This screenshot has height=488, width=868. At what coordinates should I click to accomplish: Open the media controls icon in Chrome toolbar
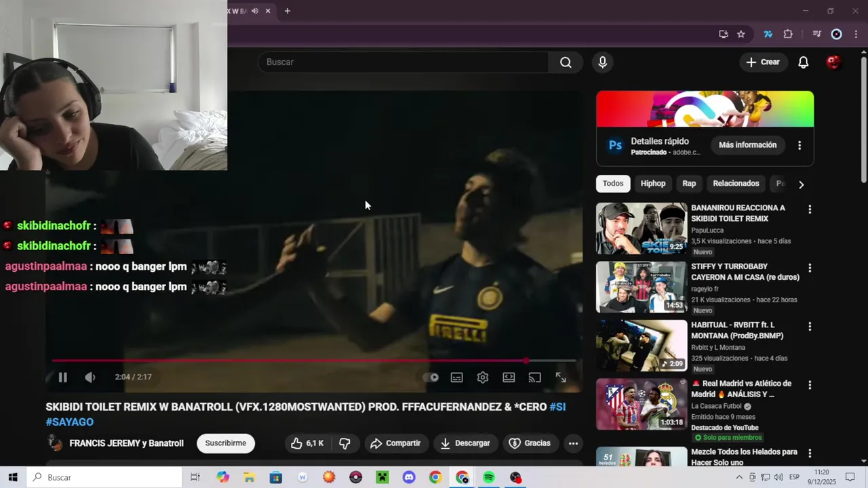click(816, 34)
